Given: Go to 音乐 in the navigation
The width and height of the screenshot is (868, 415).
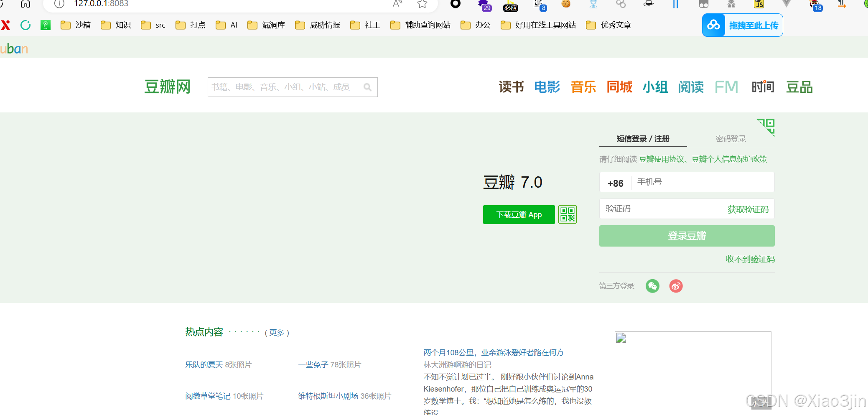Looking at the screenshot, I should 583,87.
